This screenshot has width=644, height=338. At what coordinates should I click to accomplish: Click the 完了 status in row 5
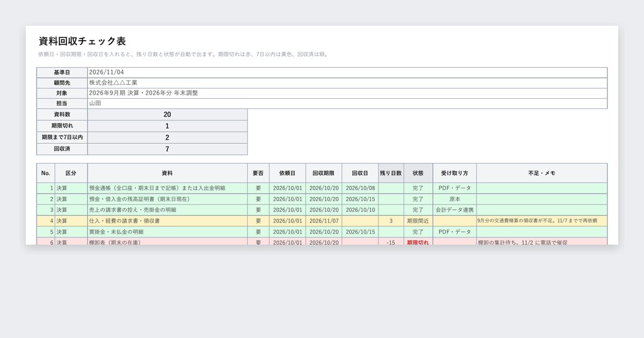[x=418, y=232]
